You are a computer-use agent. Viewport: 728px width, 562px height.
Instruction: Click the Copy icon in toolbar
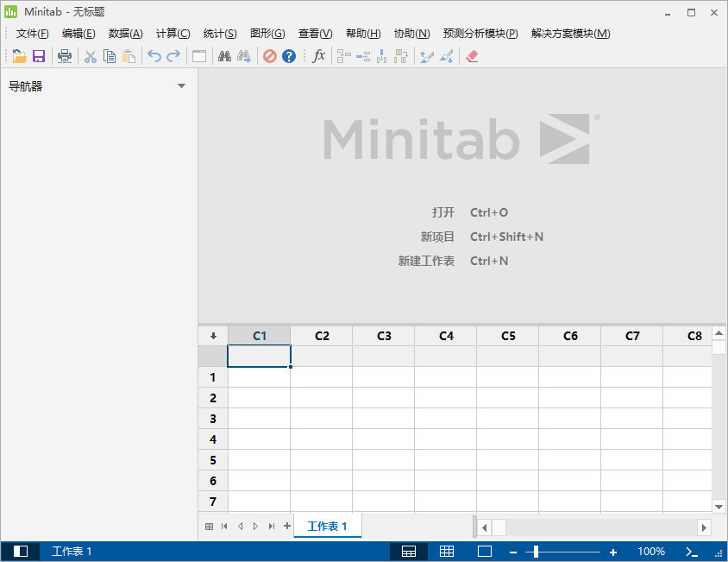[x=110, y=56]
